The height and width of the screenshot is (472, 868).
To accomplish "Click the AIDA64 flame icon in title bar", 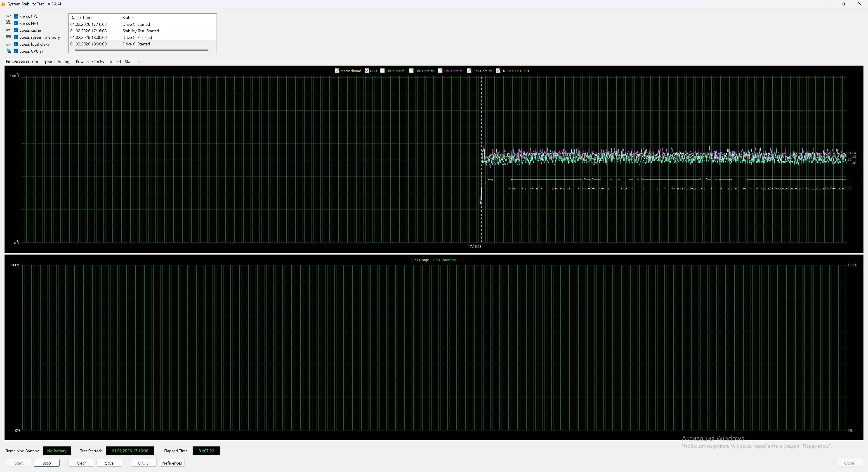I will 3,4.
